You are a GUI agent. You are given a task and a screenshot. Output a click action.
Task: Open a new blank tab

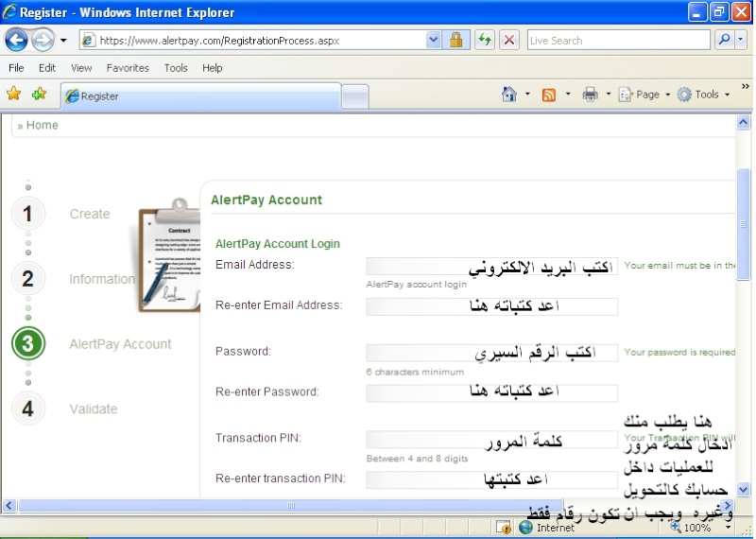click(x=355, y=96)
